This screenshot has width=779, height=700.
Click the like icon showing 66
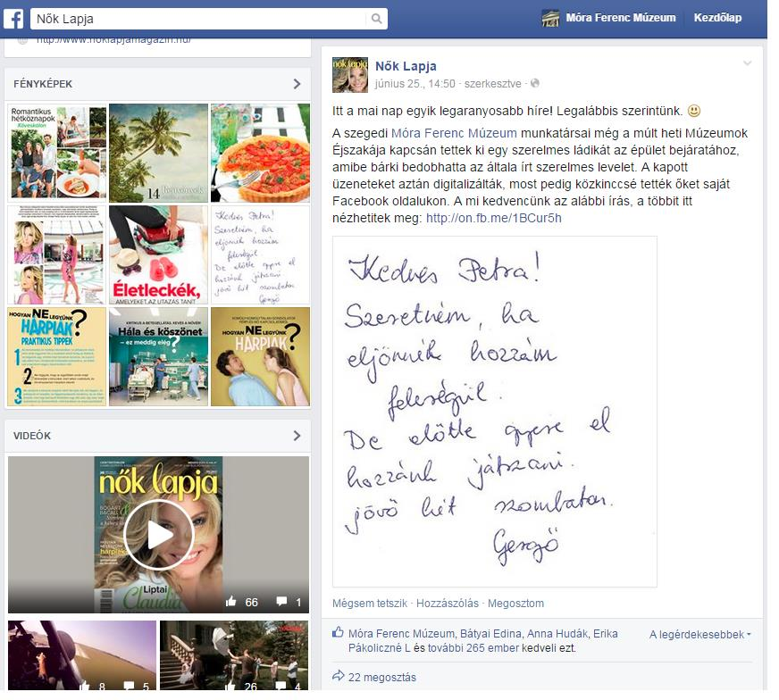231,602
